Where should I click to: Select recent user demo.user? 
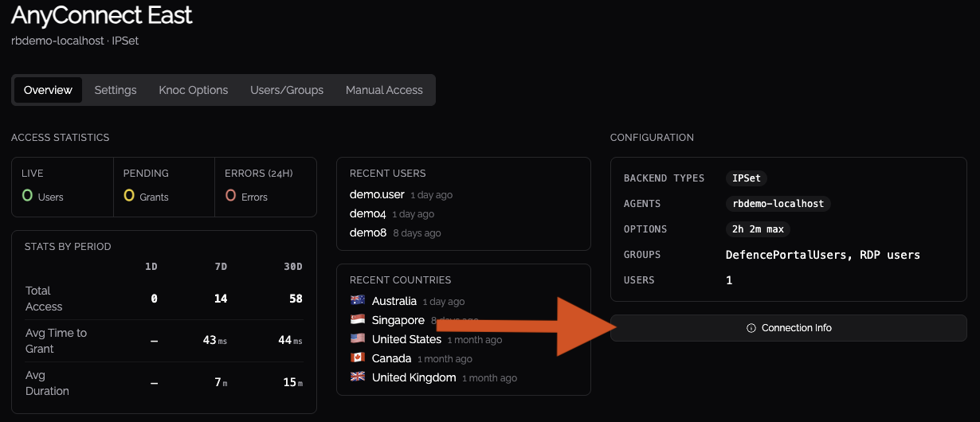click(x=377, y=194)
